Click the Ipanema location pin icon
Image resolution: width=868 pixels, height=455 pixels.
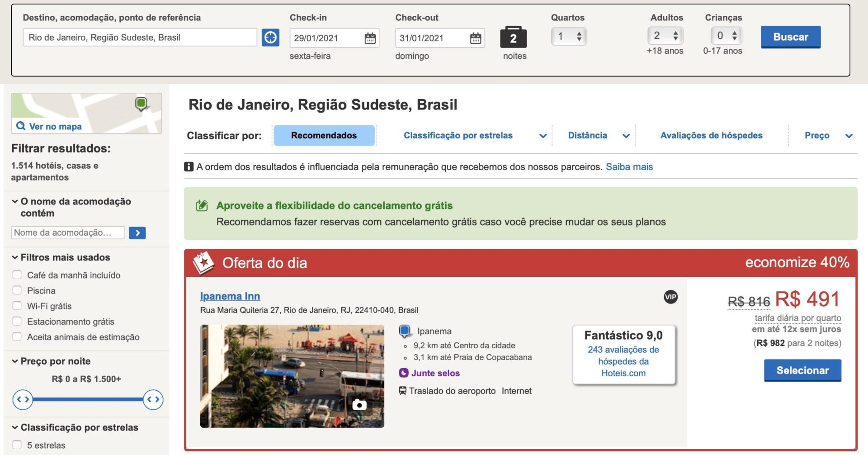click(405, 332)
